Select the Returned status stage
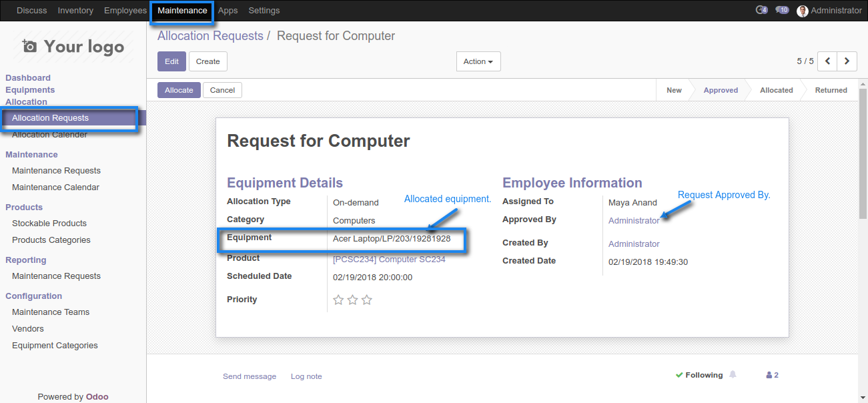Image resolution: width=868 pixels, height=403 pixels. [x=831, y=90]
